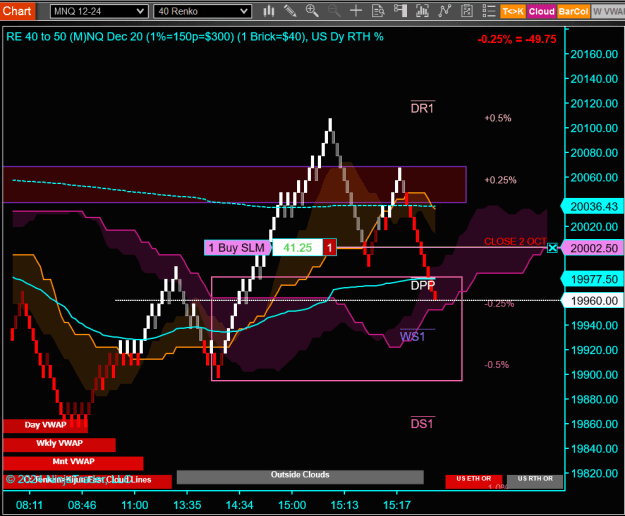The width and height of the screenshot is (625, 516).
Task: Click the 19900.00 price axis label
Action: [594, 375]
